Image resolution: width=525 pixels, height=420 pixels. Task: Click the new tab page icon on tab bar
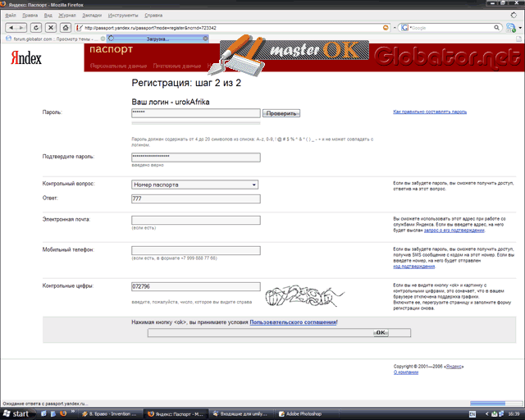coord(518,39)
